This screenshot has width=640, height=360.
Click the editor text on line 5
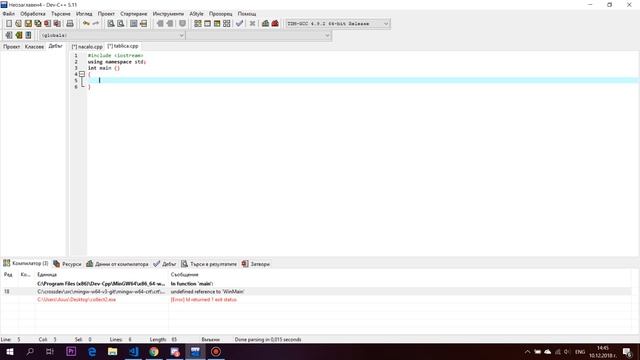[x=362, y=80]
